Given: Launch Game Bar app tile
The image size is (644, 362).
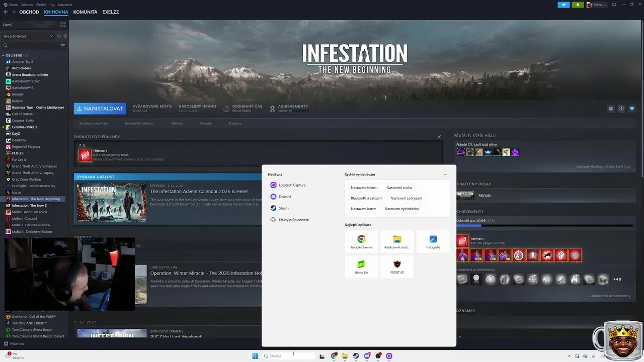Looking at the screenshot, I should tap(361, 266).
